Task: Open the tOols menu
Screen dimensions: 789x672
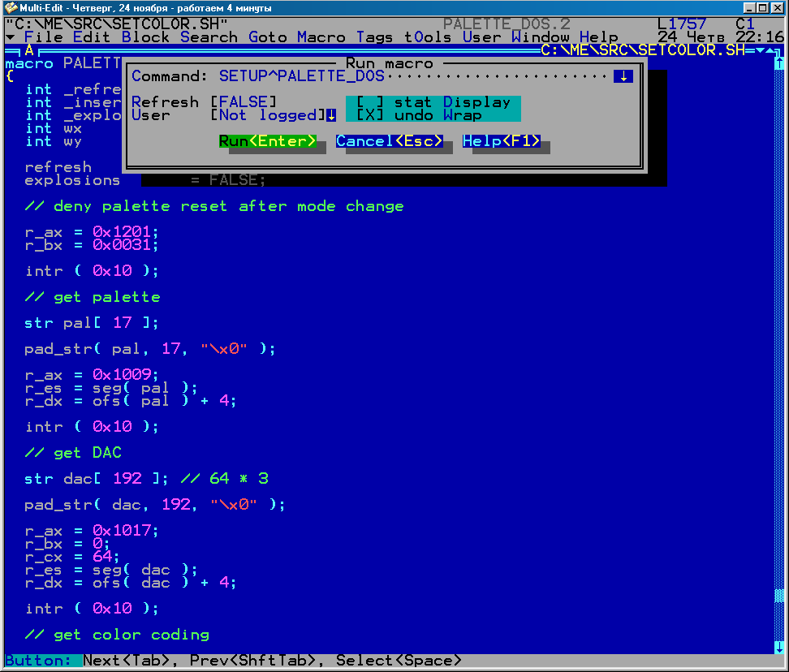Action: tap(428, 37)
